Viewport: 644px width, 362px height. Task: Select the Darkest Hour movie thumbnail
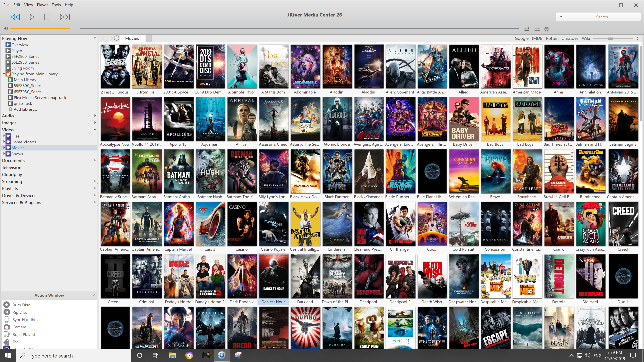273,277
